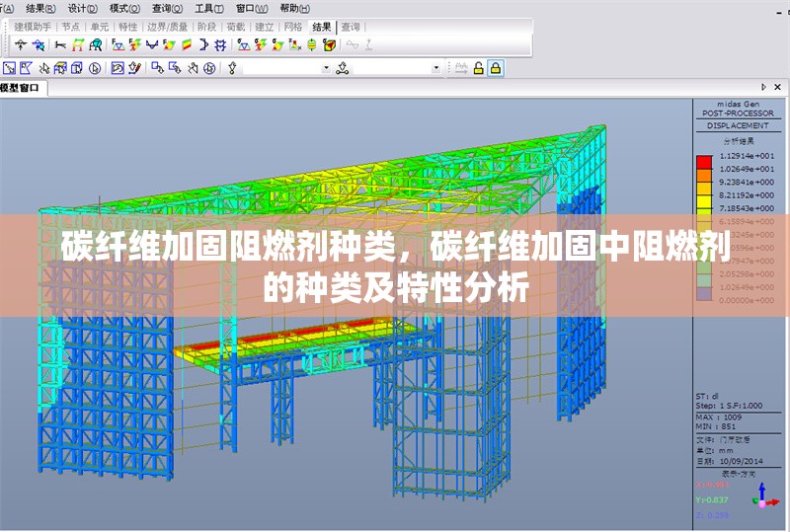Open the 查询(Q) menu
Image resolution: width=790 pixels, height=532 pixels.
coord(167,9)
